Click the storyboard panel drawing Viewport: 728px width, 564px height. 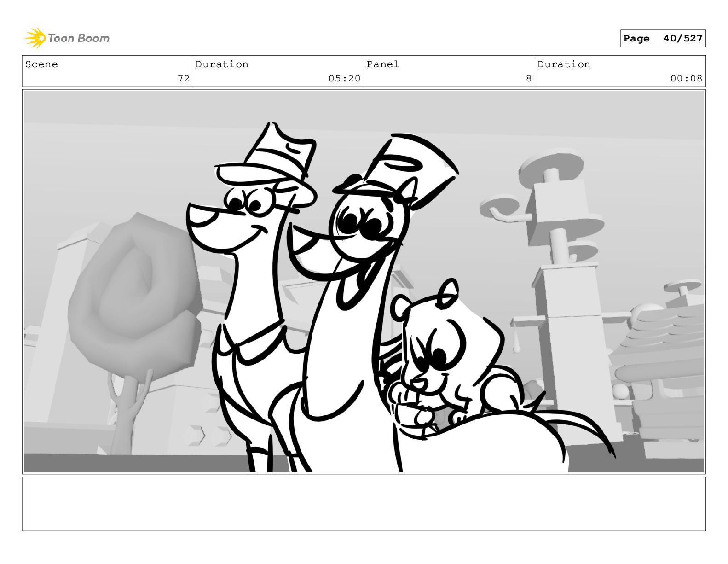(x=364, y=282)
